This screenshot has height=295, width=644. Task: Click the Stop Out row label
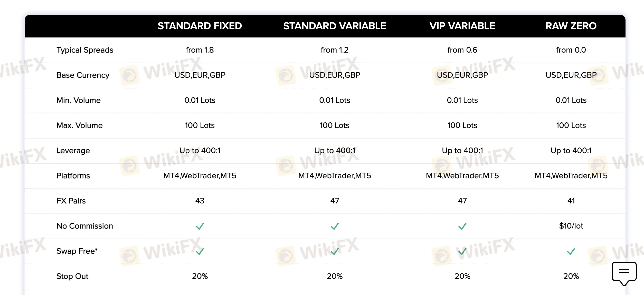[x=72, y=276]
